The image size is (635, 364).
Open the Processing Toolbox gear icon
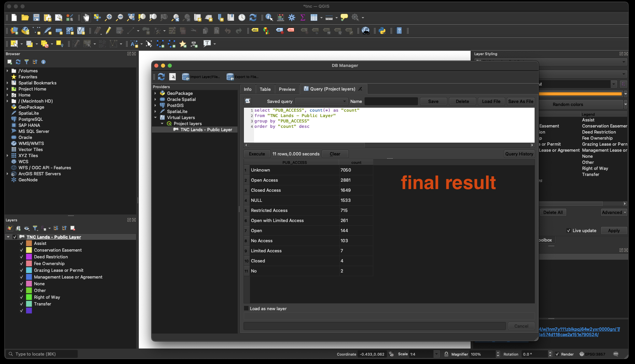(292, 17)
